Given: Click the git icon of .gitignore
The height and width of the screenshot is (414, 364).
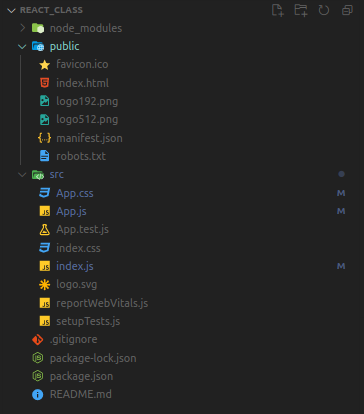Looking at the screenshot, I should (38, 340).
